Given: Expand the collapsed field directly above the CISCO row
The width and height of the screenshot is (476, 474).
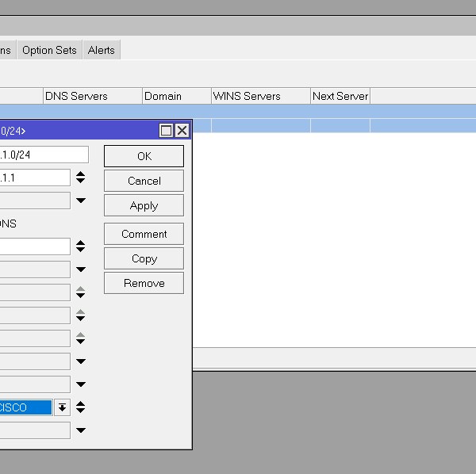Looking at the screenshot, I should click(80, 384).
